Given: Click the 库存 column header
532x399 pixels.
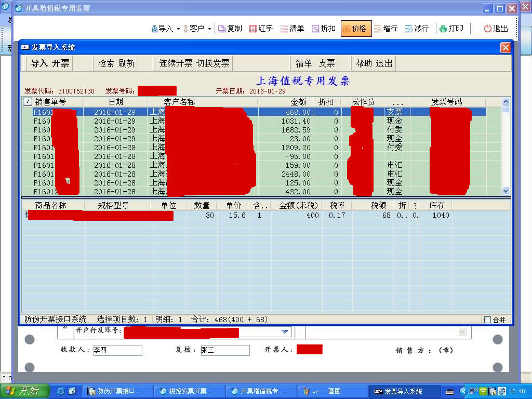Looking at the screenshot, I should [x=437, y=205].
